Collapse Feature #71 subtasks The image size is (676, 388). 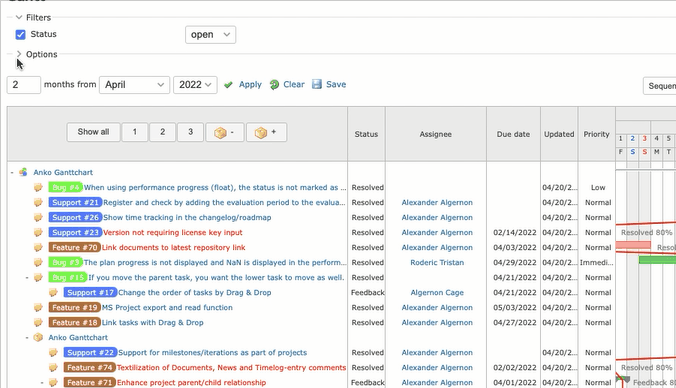pyautogui.click(x=42, y=382)
